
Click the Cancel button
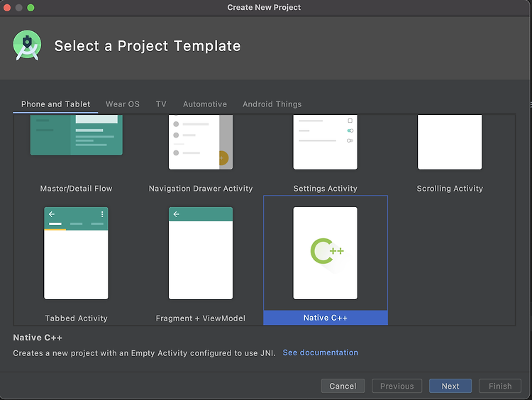tap(343, 386)
